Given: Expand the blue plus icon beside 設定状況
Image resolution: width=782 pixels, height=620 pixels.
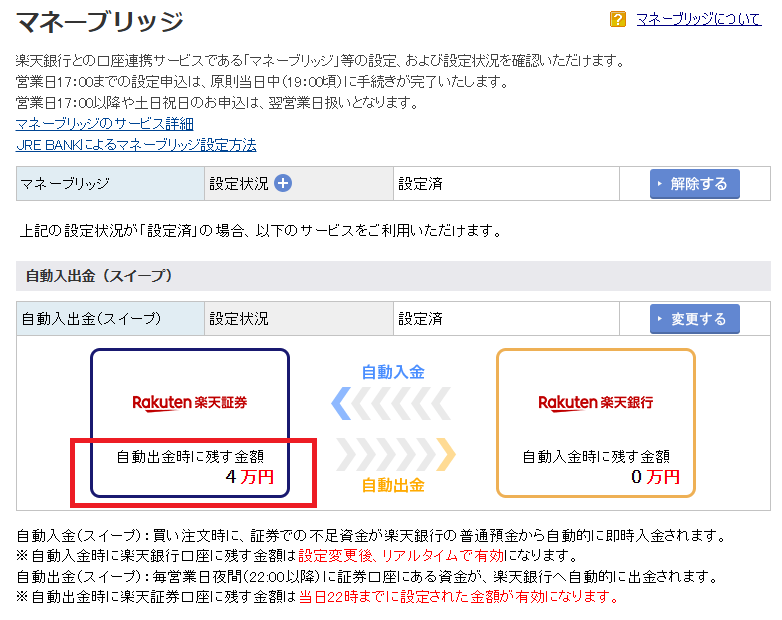Looking at the screenshot, I should (x=283, y=184).
